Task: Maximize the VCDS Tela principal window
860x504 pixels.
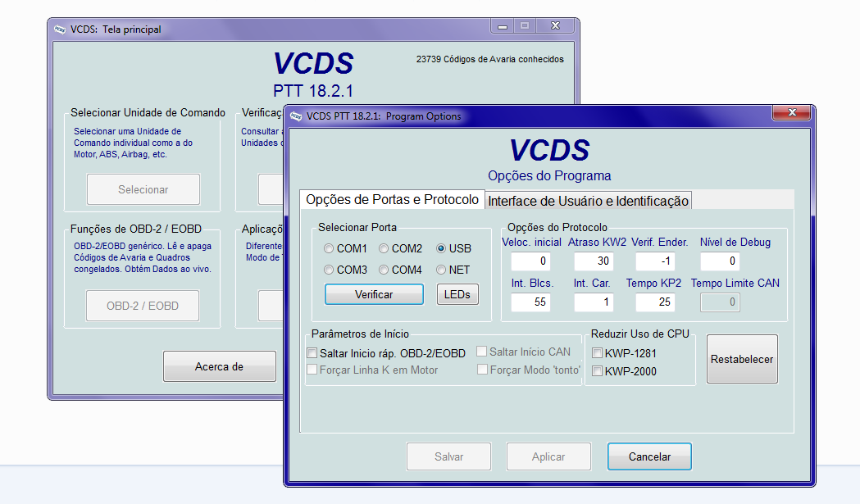Action: (x=525, y=25)
